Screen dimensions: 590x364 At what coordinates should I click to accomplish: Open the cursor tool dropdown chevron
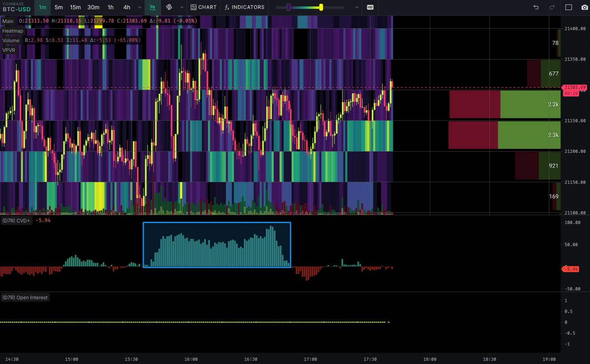(x=181, y=7)
